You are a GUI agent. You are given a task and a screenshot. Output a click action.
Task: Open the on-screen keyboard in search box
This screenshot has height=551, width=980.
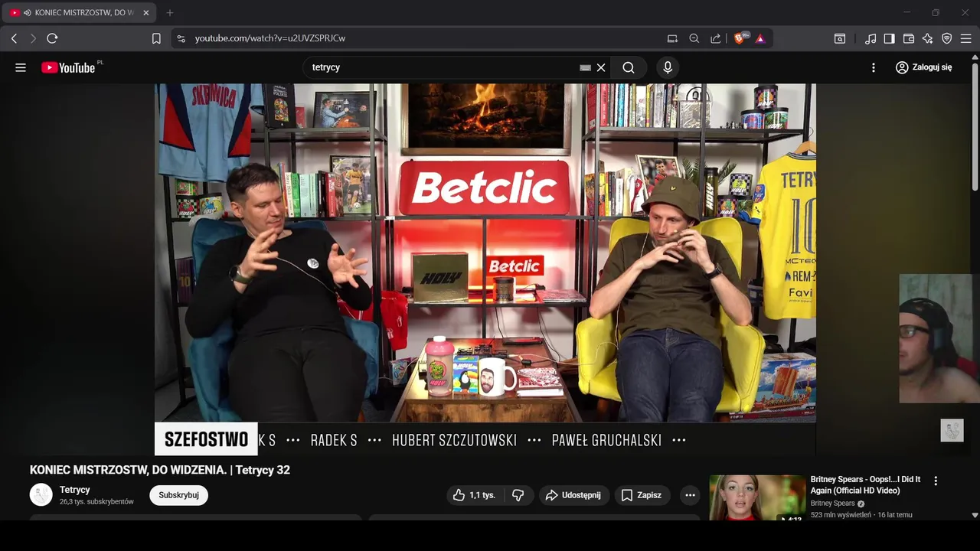pos(586,67)
